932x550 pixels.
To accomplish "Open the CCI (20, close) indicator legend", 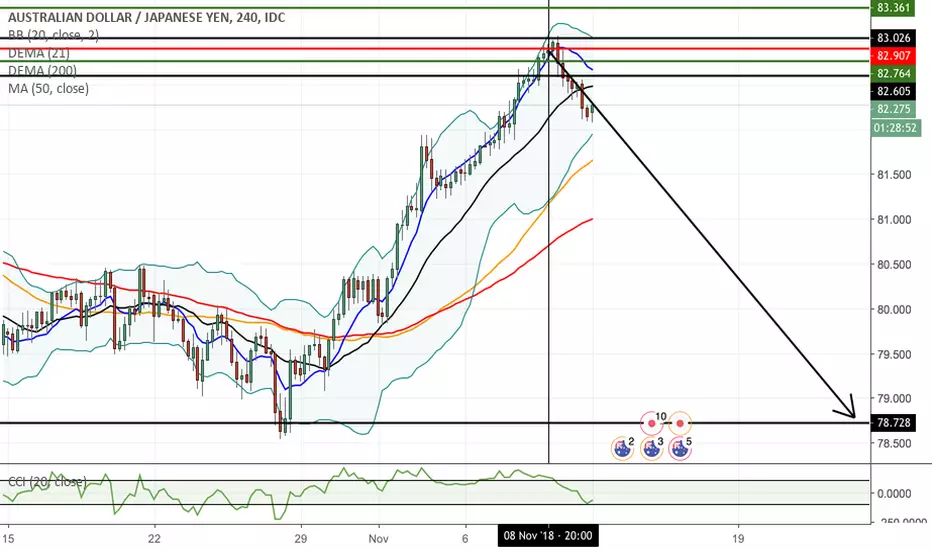I will click(47, 481).
